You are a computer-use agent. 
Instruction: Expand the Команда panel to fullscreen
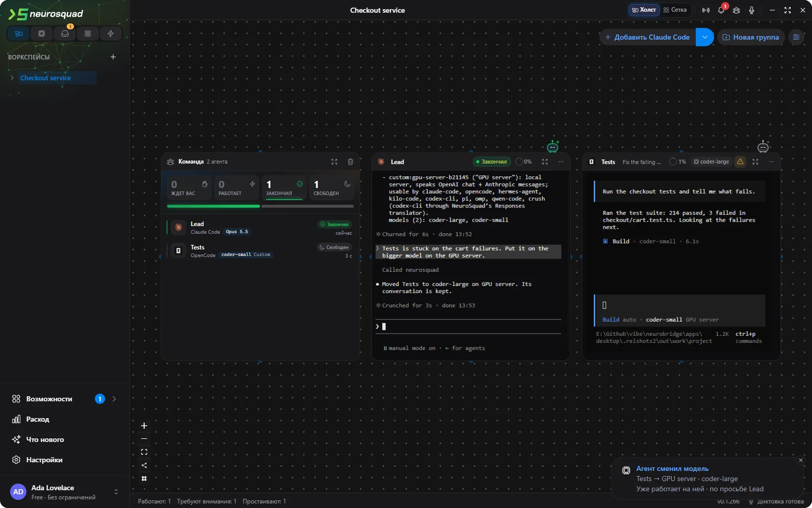pyautogui.click(x=334, y=162)
